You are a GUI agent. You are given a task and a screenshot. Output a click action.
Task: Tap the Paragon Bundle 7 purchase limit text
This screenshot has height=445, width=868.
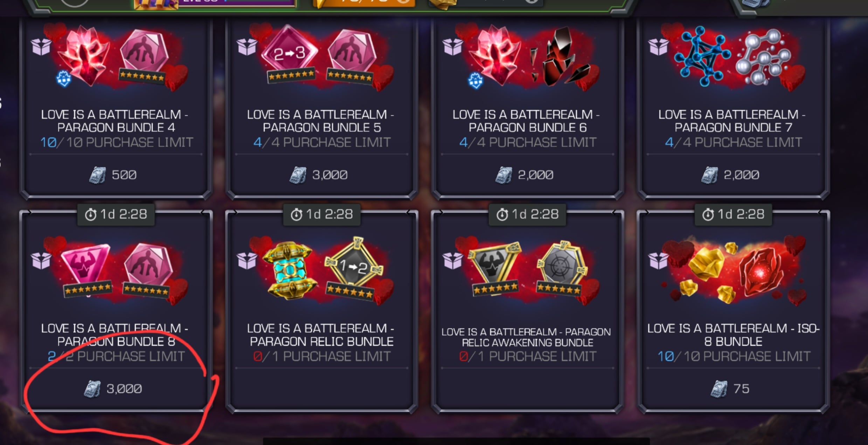734,143
